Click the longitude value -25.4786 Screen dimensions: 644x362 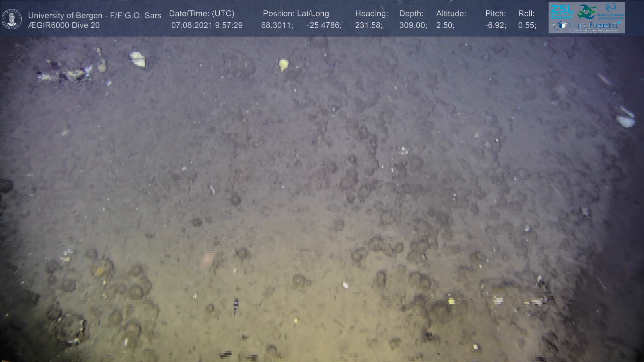point(324,25)
